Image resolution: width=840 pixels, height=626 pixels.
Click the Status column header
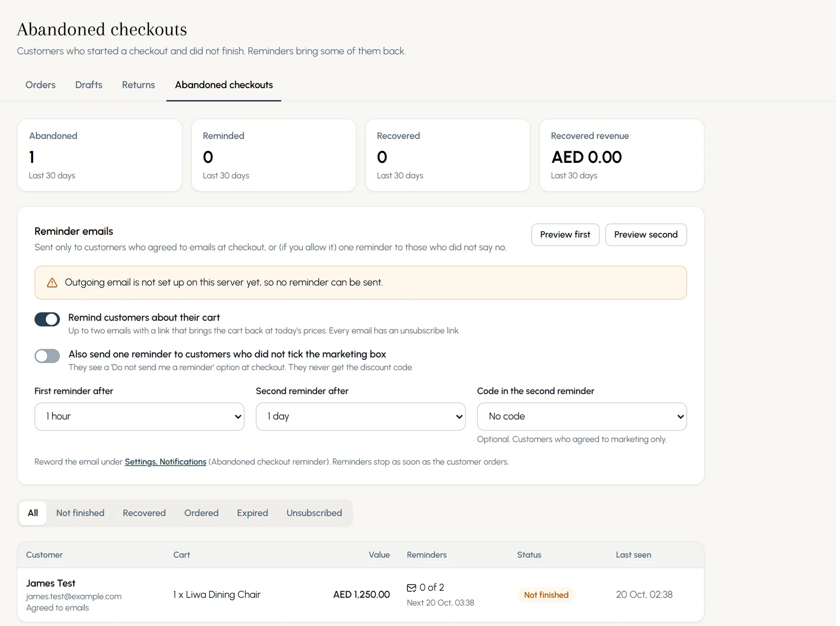(529, 555)
